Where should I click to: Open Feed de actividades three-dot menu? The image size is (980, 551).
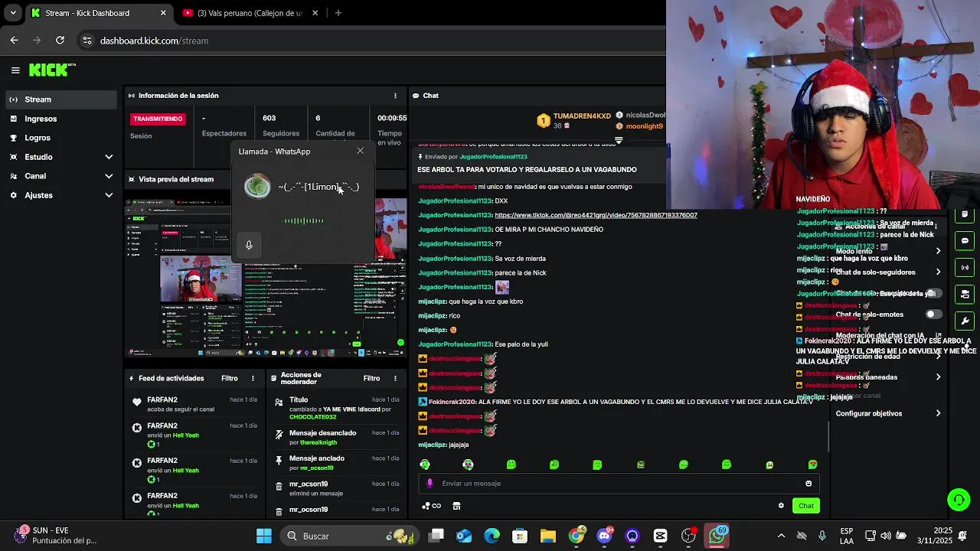click(x=253, y=378)
